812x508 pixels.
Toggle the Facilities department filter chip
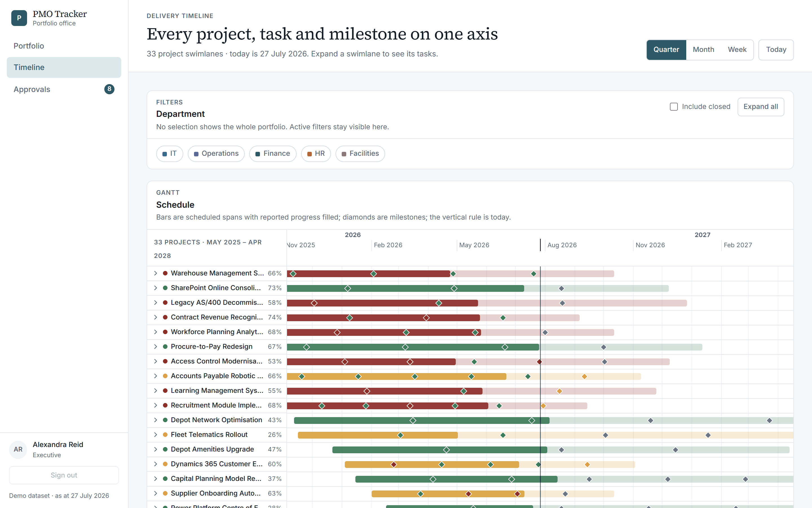(x=360, y=154)
